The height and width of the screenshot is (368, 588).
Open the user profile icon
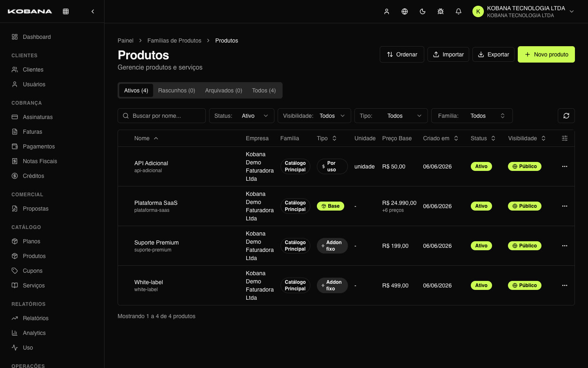(387, 11)
